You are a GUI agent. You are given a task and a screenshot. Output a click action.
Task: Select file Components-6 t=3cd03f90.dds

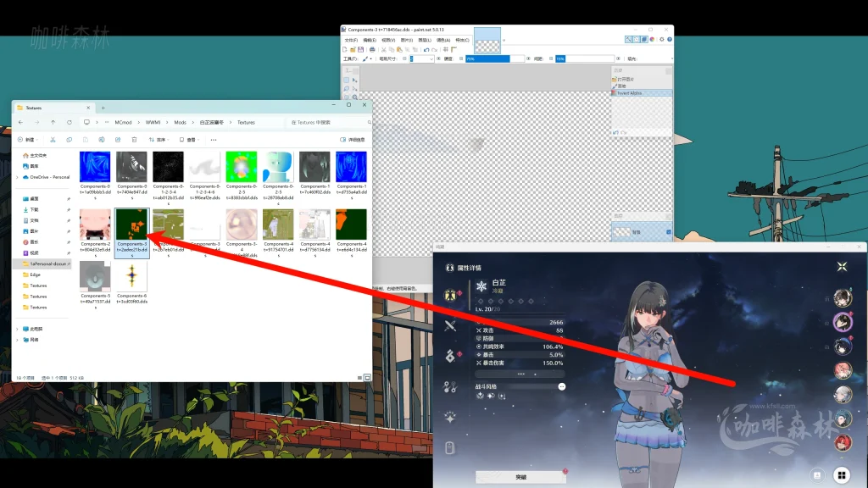coord(131,285)
